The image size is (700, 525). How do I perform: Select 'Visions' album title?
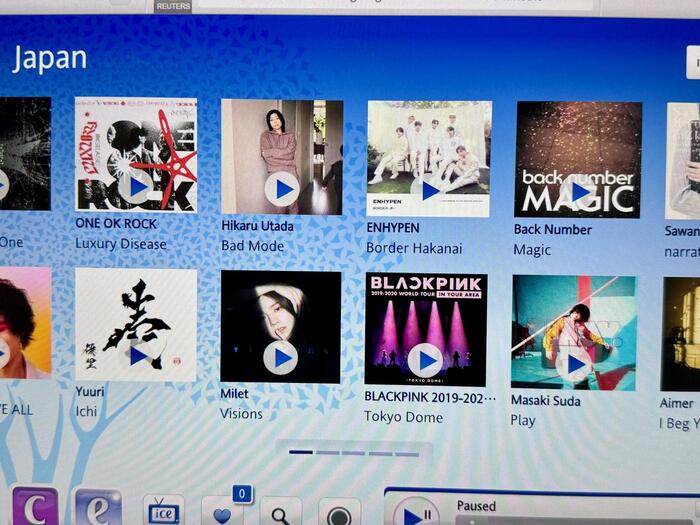[x=242, y=414]
